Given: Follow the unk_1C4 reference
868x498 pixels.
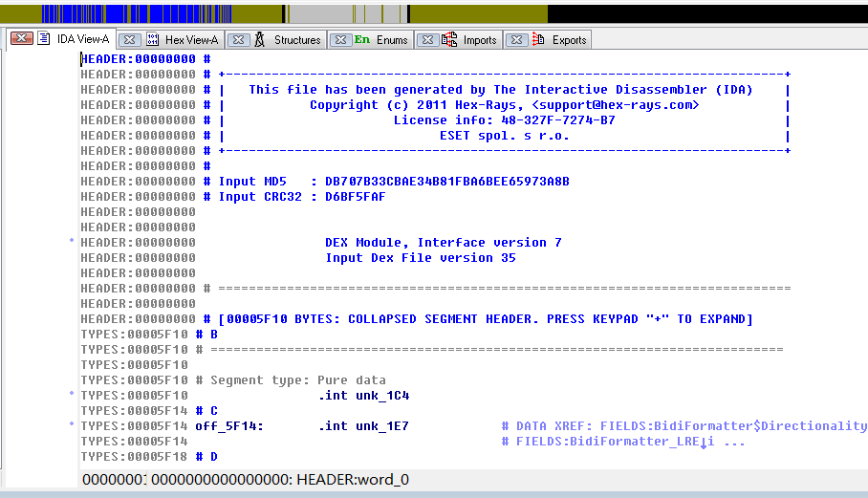Looking at the screenshot, I should [382, 396].
